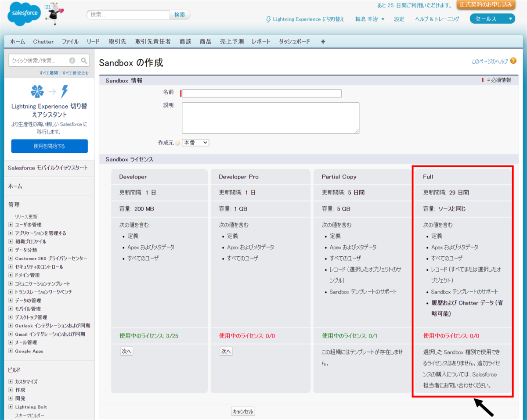Click the 検索 search button
Image resolution: width=527 pixels, height=420 pixels.
click(x=180, y=14)
